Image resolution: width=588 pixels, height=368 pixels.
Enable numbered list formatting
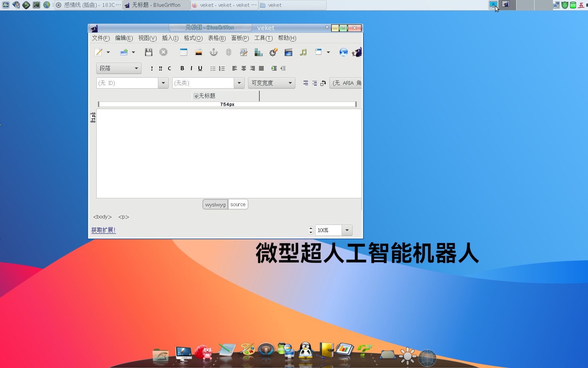222,68
